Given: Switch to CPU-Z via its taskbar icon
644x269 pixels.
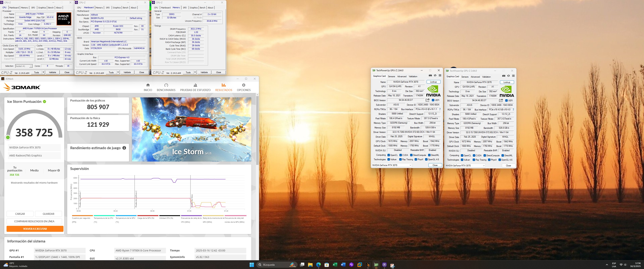Looking at the screenshot, I should (x=384, y=265).
